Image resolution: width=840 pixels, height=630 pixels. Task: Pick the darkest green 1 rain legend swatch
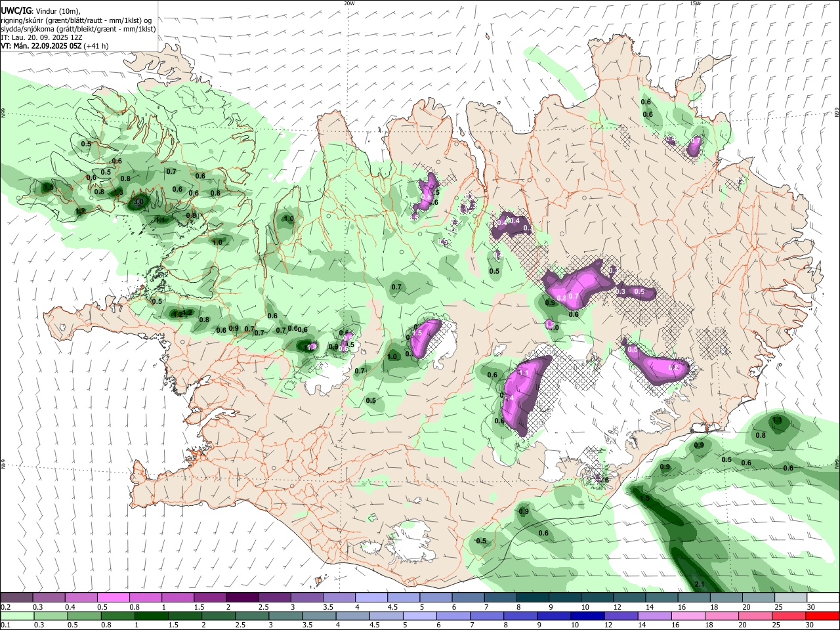pos(151,616)
